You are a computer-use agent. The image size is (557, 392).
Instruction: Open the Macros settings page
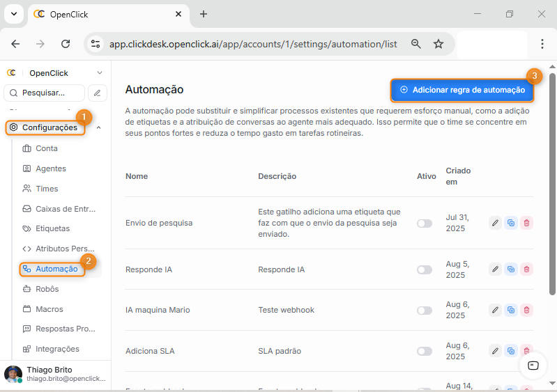coord(49,309)
